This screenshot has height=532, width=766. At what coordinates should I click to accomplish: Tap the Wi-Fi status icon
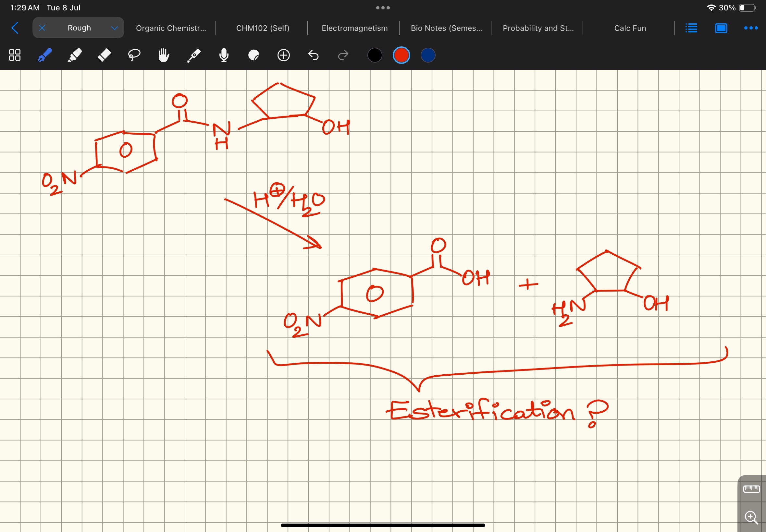pos(711,8)
